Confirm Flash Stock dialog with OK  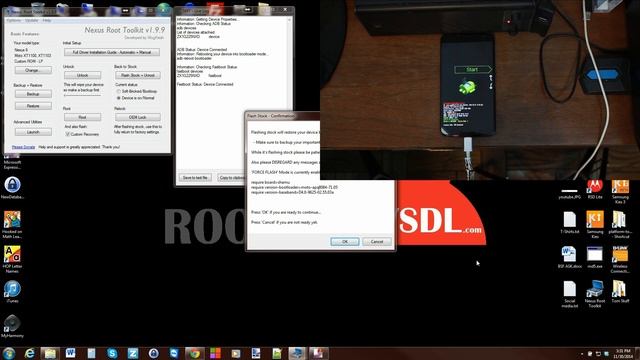[345, 242]
